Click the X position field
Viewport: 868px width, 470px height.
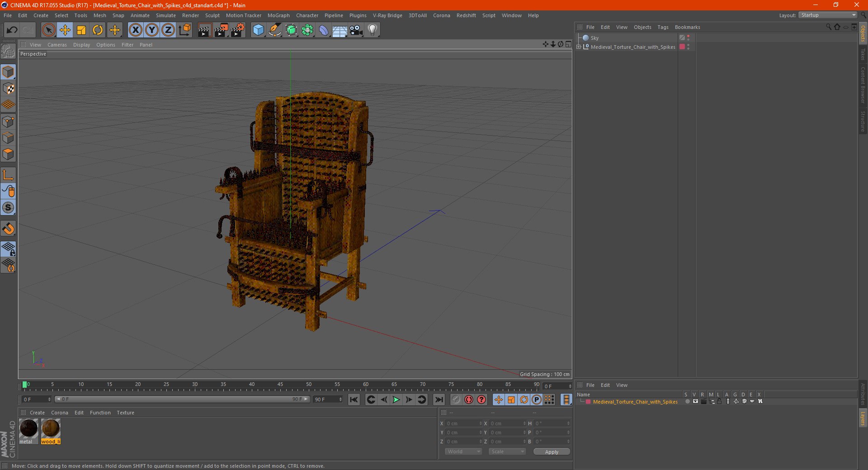point(463,423)
